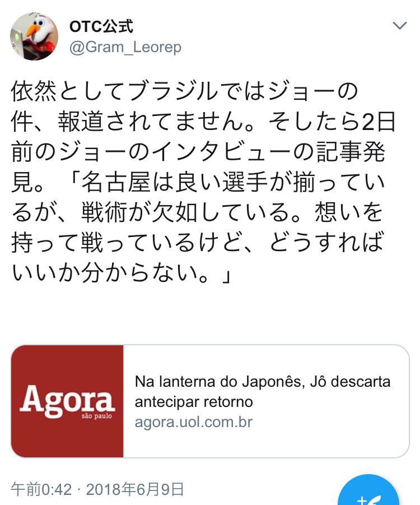Select the 'são paulo' subtitle in the logo

tap(96, 416)
